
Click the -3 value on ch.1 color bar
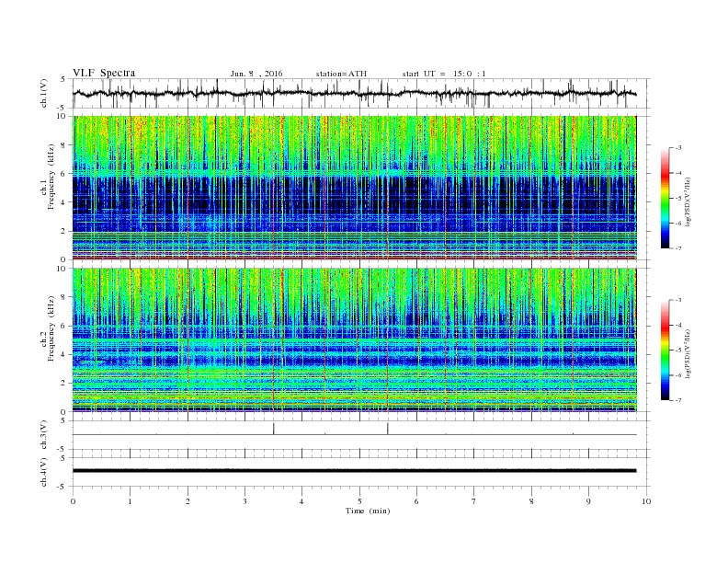(x=677, y=148)
